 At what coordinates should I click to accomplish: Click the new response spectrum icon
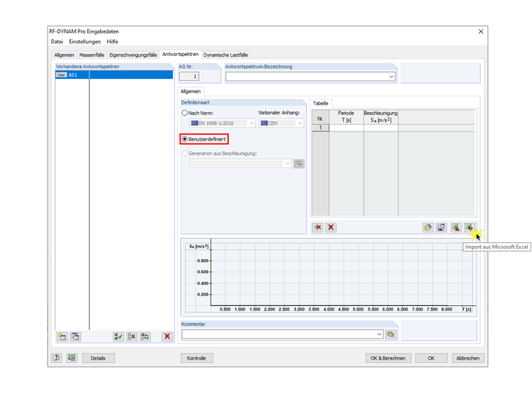[62, 337]
